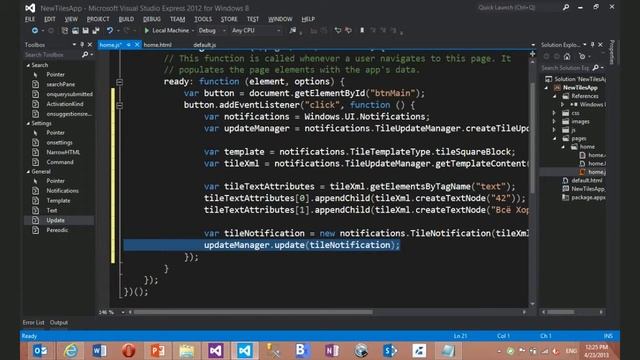Open PowerPoint from the taskbar

[x=158, y=351]
